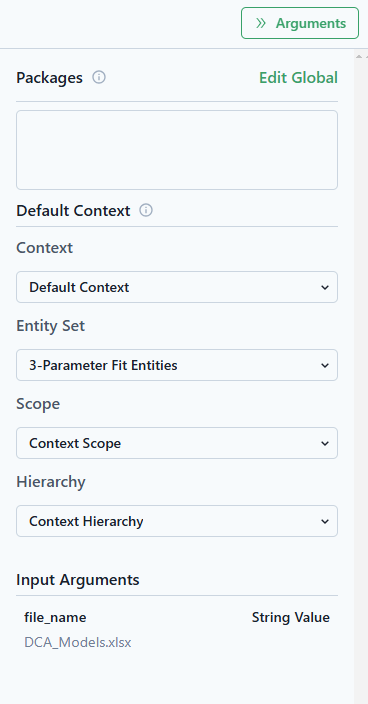Screen dimensions: 368x704
Task: Click the Default Context info icon
Action: pyautogui.click(x=146, y=210)
